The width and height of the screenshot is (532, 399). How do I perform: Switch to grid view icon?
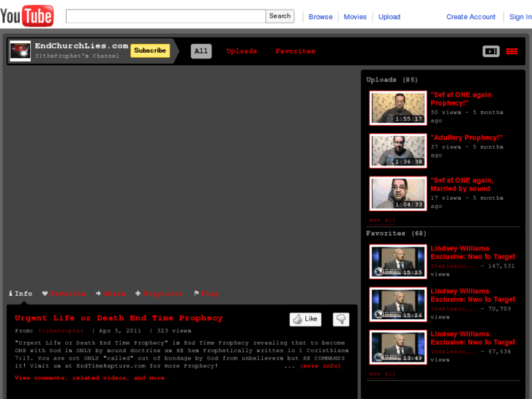(x=512, y=51)
